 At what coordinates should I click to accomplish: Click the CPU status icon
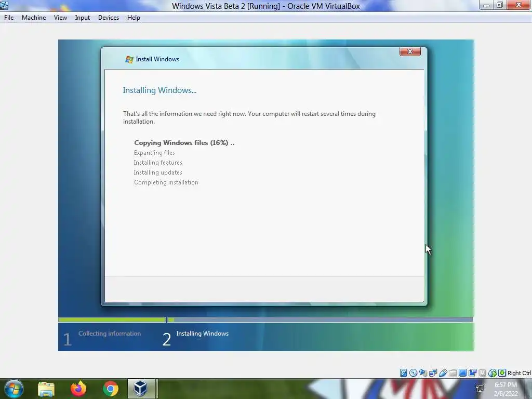[482, 373]
